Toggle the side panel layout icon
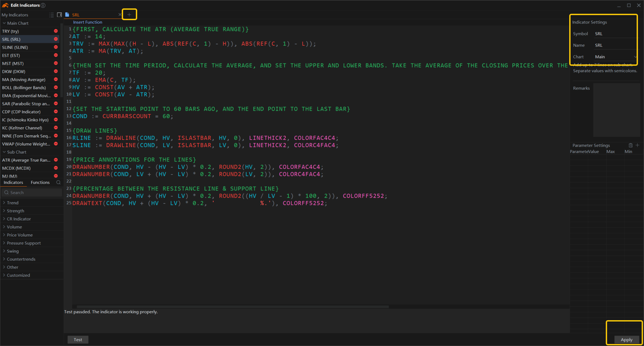 (59, 15)
